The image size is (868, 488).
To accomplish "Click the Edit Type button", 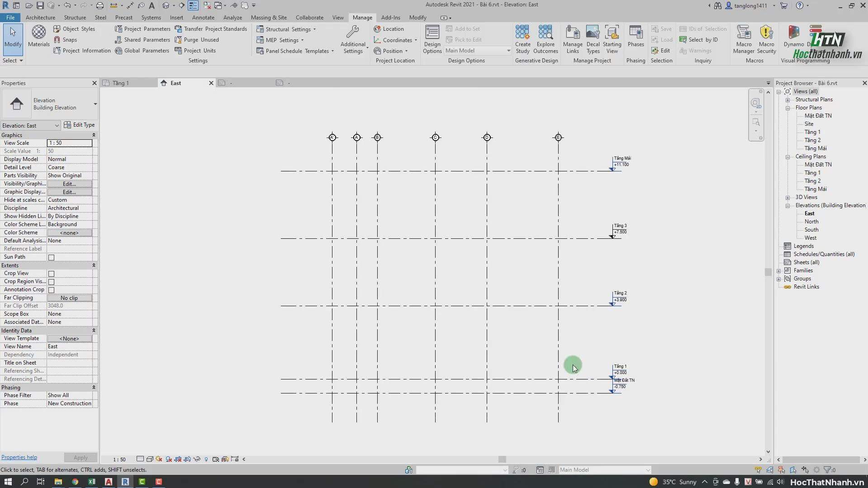I will coord(80,125).
